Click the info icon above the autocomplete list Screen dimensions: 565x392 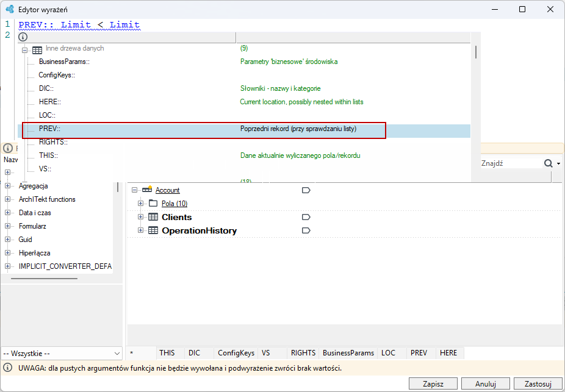pyautogui.click(x=23, y=37)
